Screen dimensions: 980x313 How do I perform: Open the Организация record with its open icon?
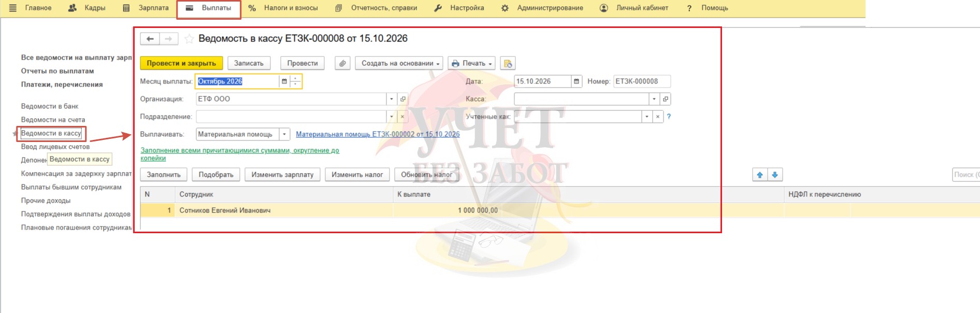coord(402,99)
